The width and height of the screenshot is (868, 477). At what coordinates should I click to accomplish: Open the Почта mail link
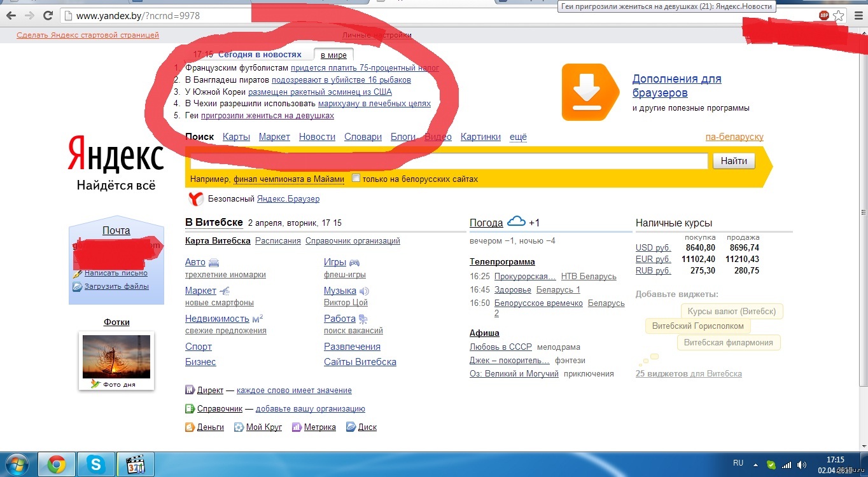(116, 231)
